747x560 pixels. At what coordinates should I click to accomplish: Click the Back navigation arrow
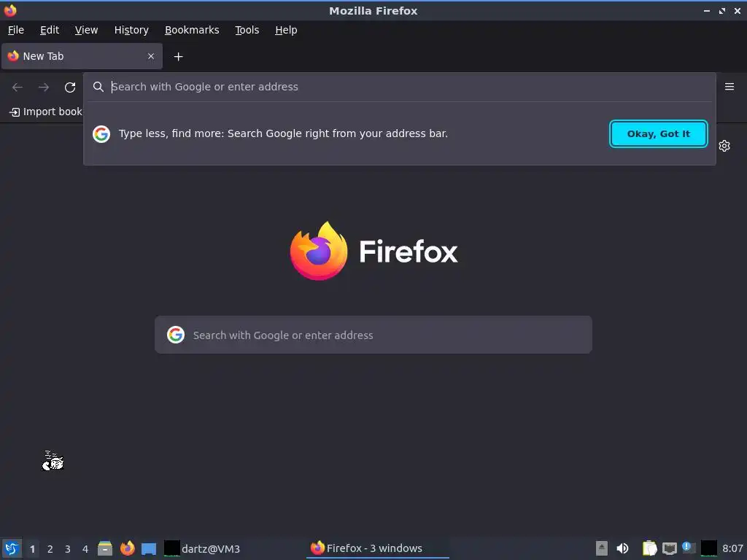click(18, 87)
